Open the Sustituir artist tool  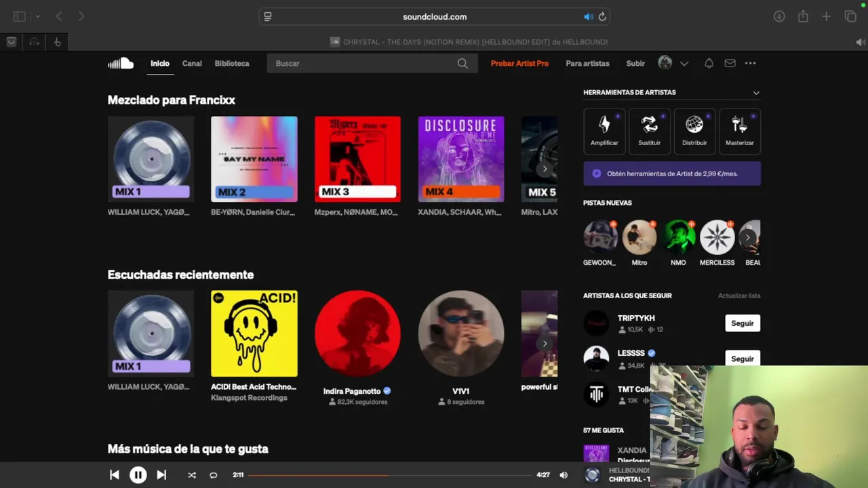[x=649, y=131]
